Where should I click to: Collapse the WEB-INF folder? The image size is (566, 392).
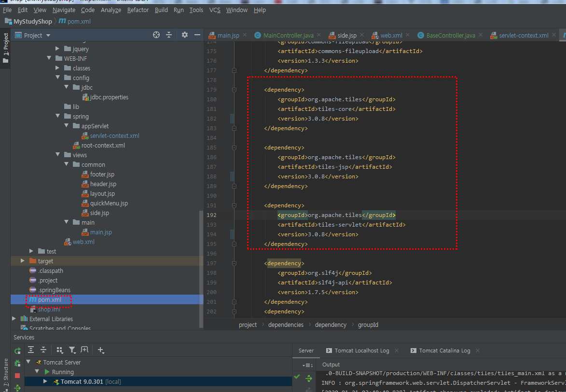[x=49, y=58]
